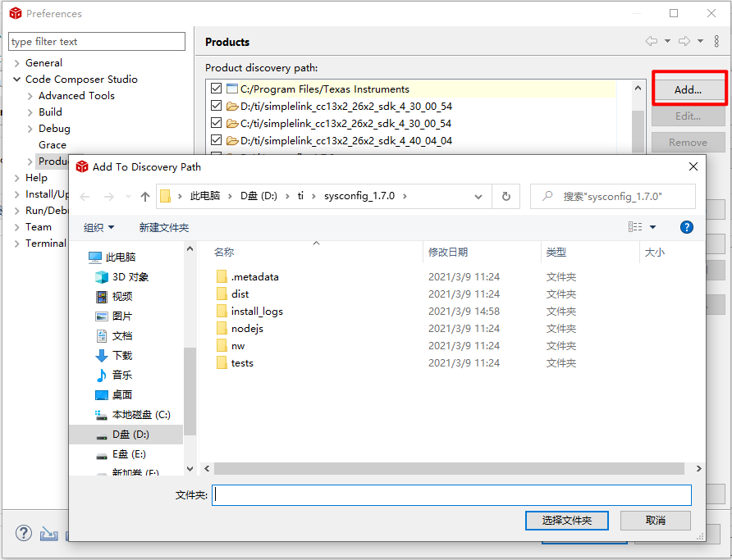Screen dimensions: 732x560
Task: Open the 组织 menu
Action: (98, 228)
